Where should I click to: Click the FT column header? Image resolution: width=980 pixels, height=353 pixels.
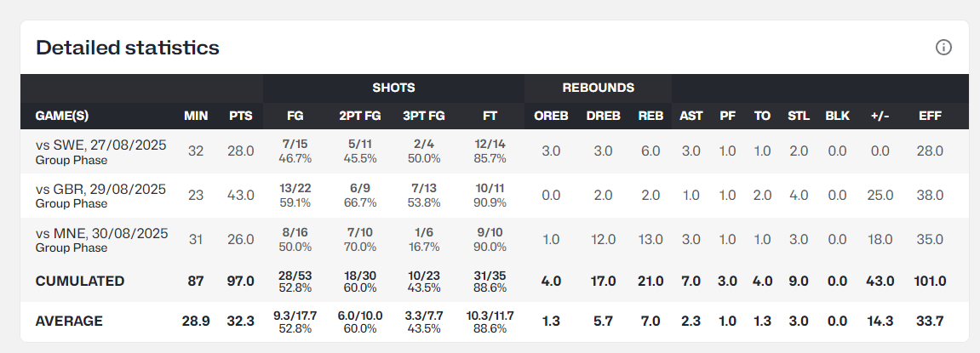coord(490,116)
